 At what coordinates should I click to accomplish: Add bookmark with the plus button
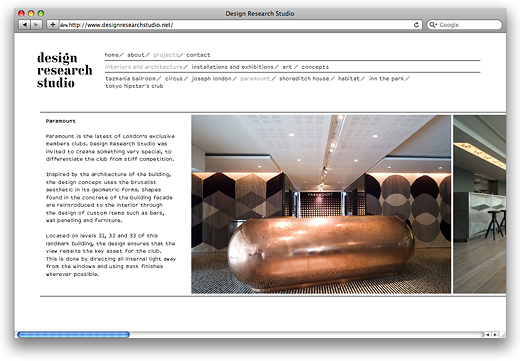(52, 25)
